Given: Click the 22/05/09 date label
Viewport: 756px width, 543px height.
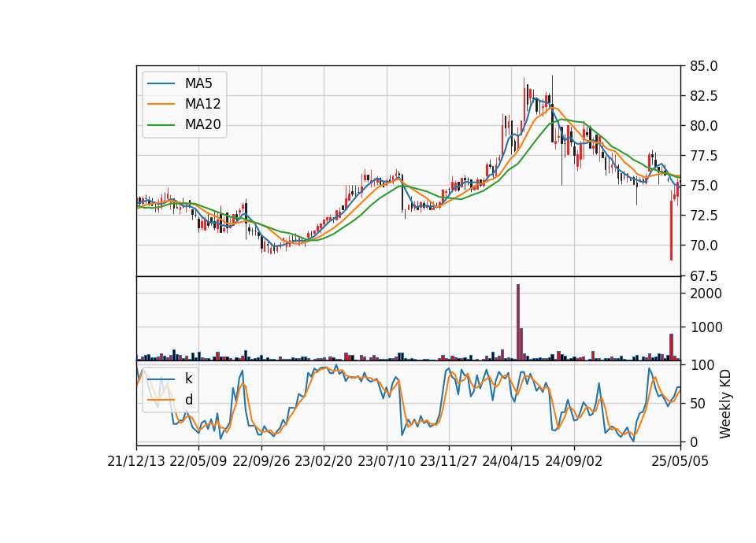Looking at the screenshot, I should click(198, 461).
